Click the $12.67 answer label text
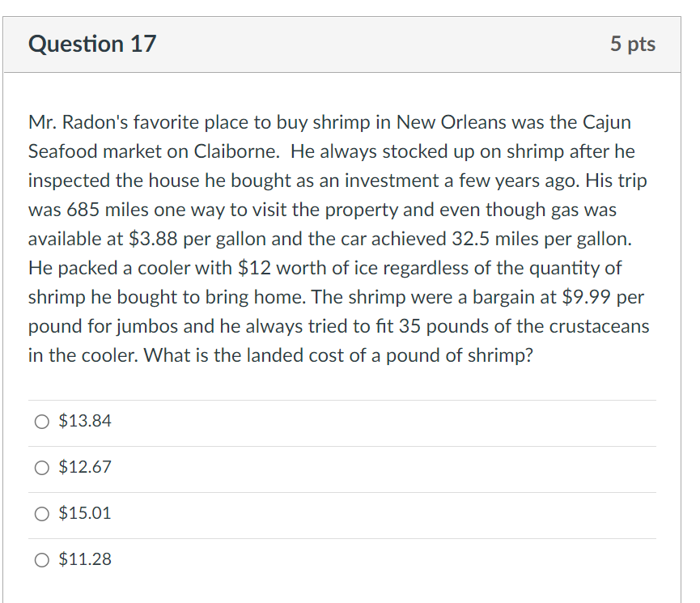Viewport: 700px width, 603px height. [84, 467]
